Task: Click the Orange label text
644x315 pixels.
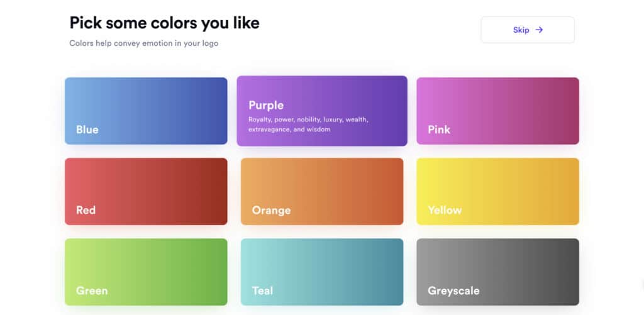Action: tap(271, 210)
